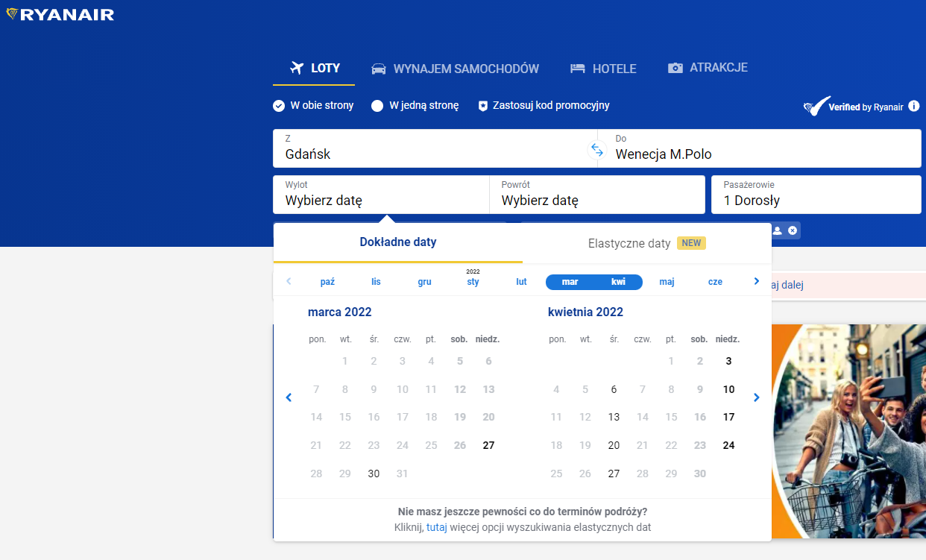Open the Pasażerowie passenger selector
The width and height of the screenshot is (926, 560).
816,194
